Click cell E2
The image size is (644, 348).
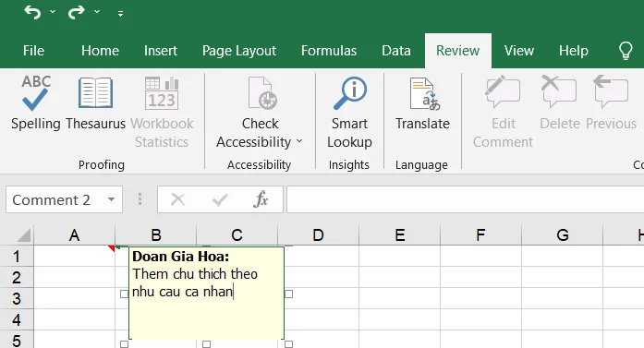[400, 278]
